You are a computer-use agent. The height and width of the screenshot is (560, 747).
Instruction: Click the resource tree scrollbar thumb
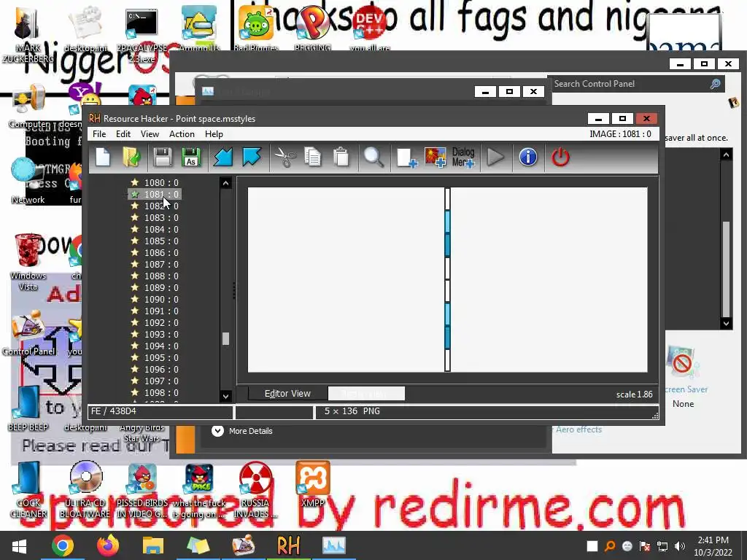(x=226, y=338)
